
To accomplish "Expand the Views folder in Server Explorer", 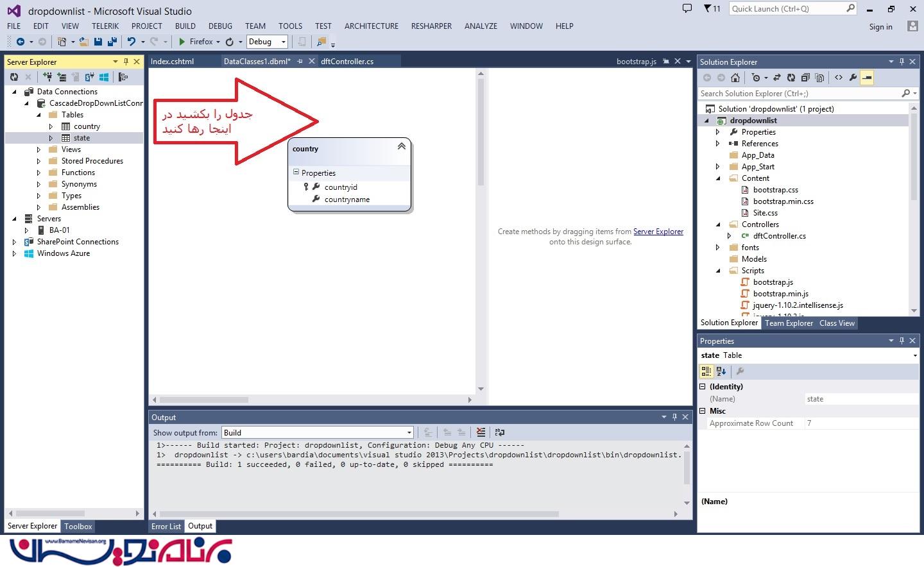I will pos(38,149).
